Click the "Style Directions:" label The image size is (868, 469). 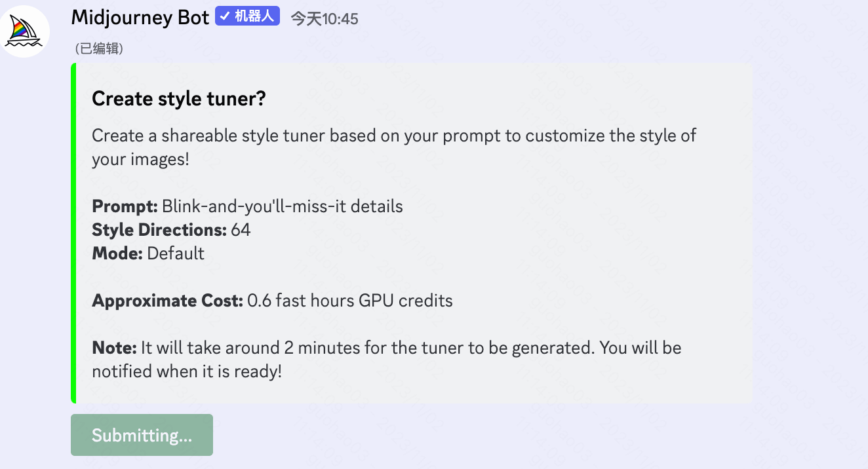(159, 231)
